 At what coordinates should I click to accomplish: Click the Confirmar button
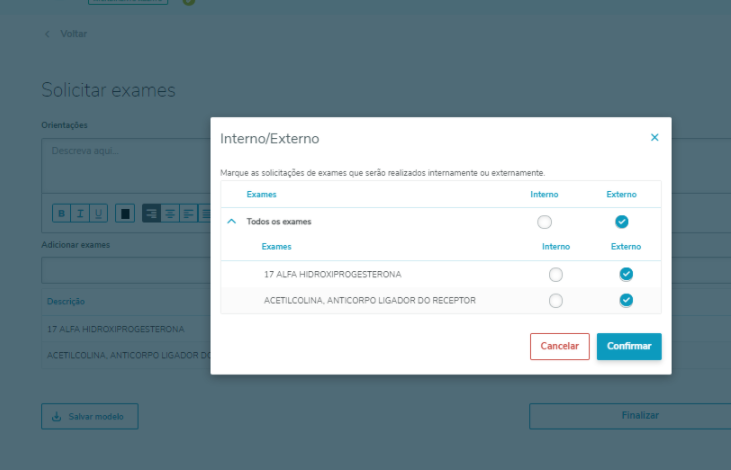pos(629,346)
